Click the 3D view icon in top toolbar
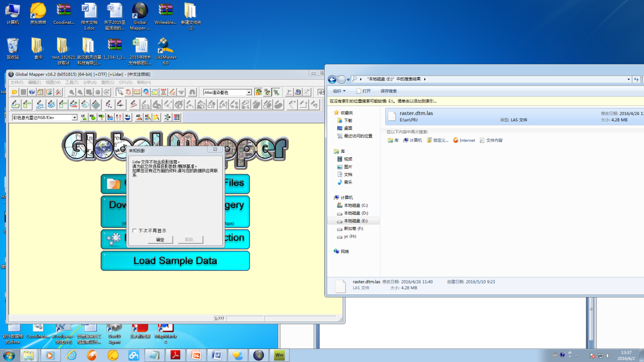The height and width of the screenshot is (362, 644). (267, 92)
